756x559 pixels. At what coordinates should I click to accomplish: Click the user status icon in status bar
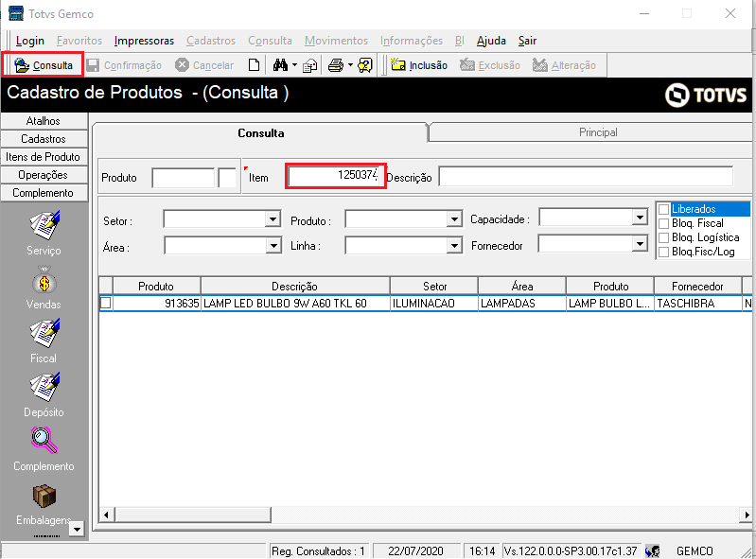pos(652,550)
